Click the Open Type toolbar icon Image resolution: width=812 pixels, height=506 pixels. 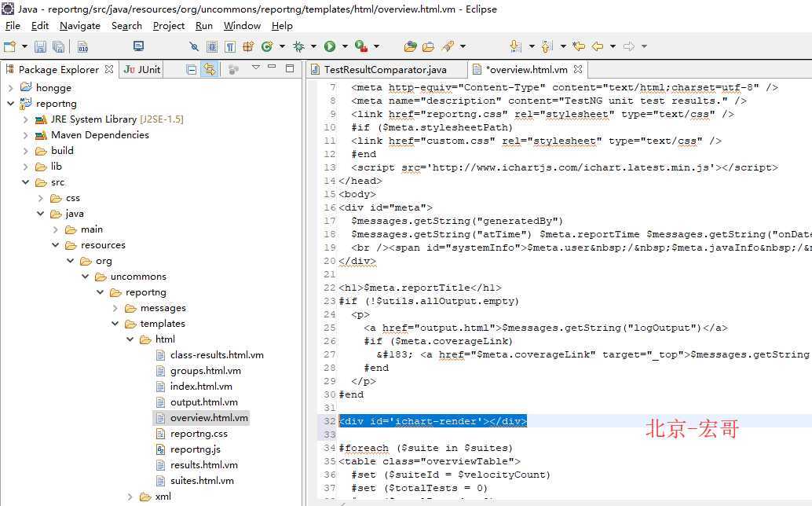[411, 46]
